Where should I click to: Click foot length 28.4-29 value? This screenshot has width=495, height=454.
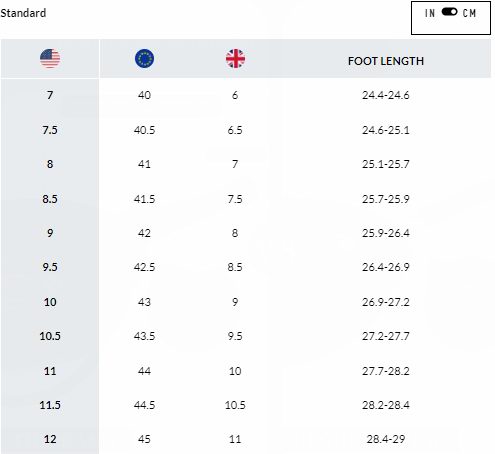[386, 439]
